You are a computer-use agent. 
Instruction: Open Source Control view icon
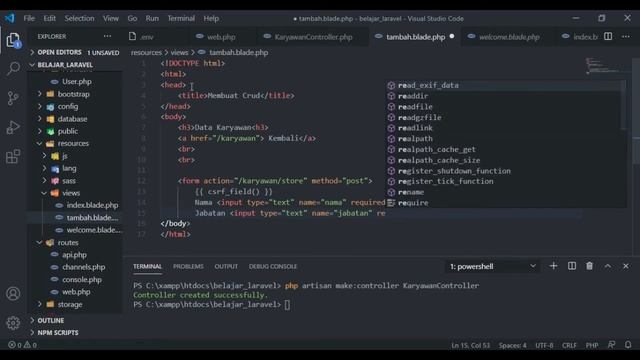pyautogui.click(x=13, y=98)
